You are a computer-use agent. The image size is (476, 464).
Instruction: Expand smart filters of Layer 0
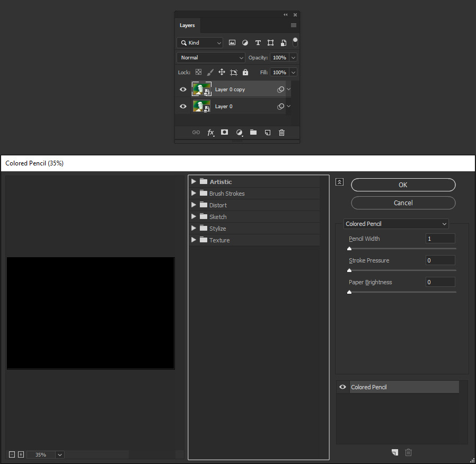[x=289, y=106]
